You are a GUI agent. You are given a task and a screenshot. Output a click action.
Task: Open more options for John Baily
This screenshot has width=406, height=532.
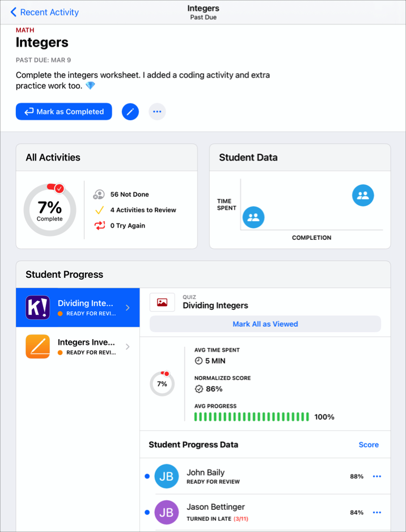pyautogui.click(x=377, y=476)
